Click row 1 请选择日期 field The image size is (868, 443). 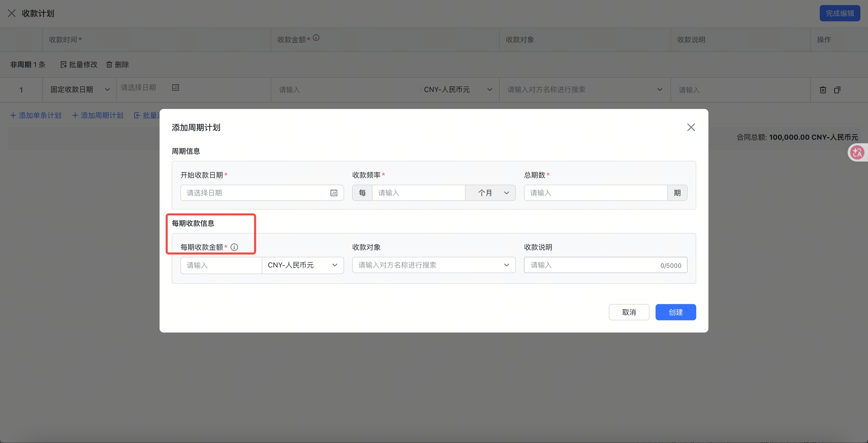point(150,88)
